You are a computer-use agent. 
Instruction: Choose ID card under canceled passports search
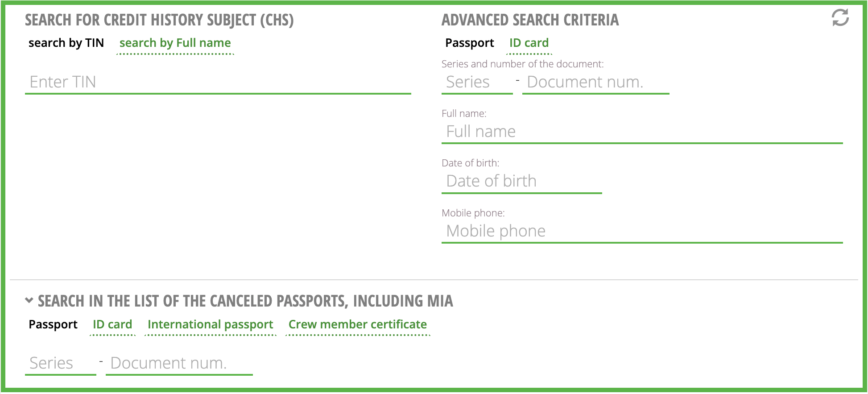[112, 324]
